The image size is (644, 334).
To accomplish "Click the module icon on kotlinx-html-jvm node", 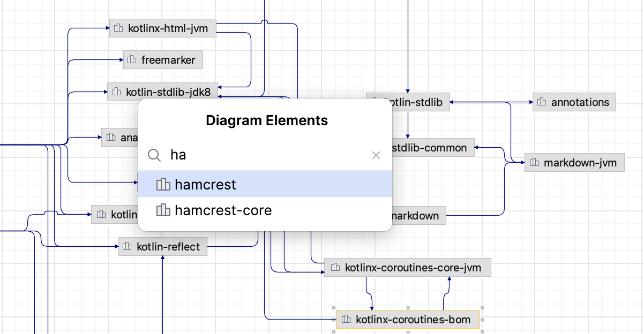I will (x=119, y=28).
